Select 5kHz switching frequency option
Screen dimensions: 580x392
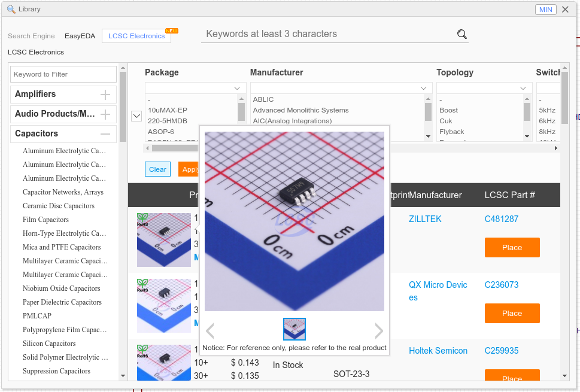547,110
